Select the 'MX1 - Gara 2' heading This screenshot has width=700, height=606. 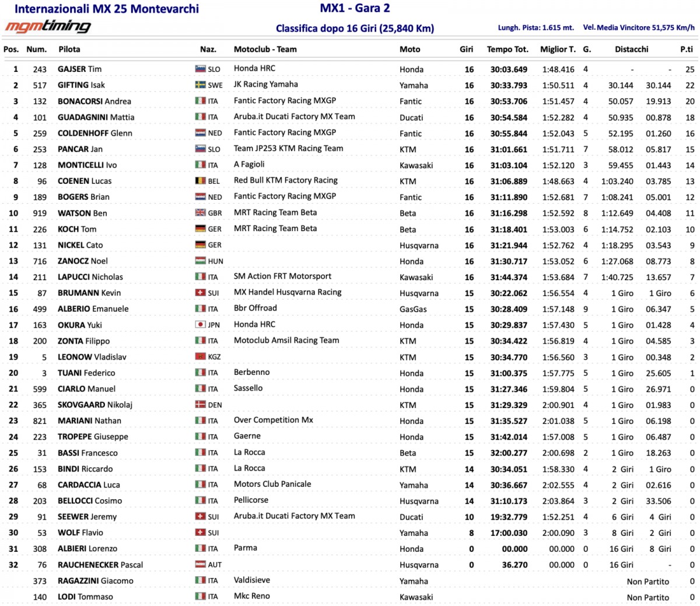point(355,8)
